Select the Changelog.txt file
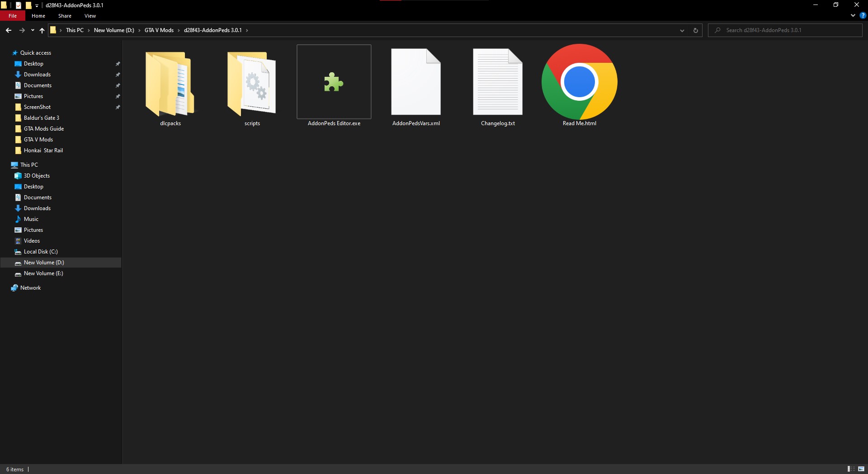Image resolution: width=868 pixels, height=474 pixels. click(x=497, y=83)
